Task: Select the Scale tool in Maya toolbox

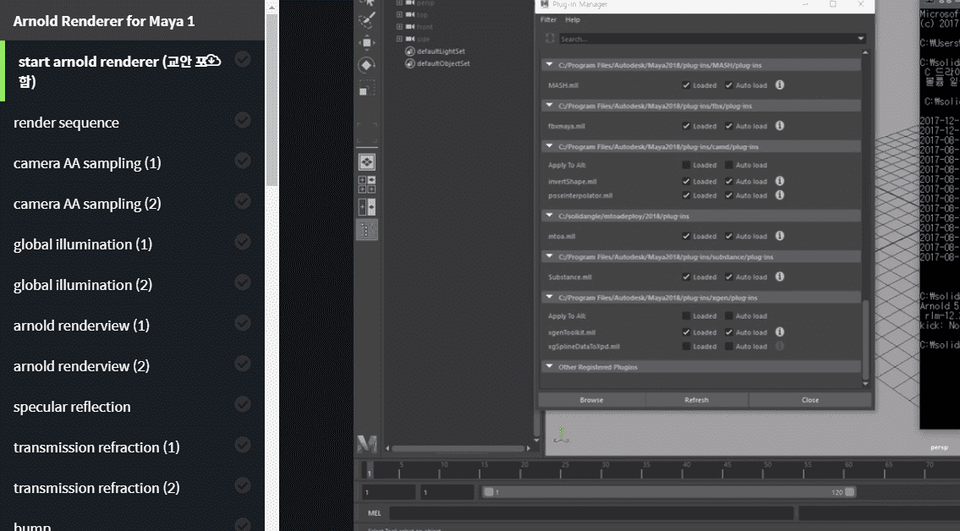Action: point(367,88)
